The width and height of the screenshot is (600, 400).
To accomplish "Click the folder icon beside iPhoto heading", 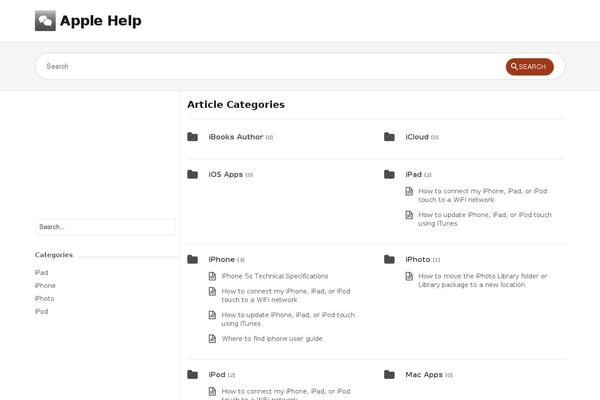I will [x=389, y=259].
